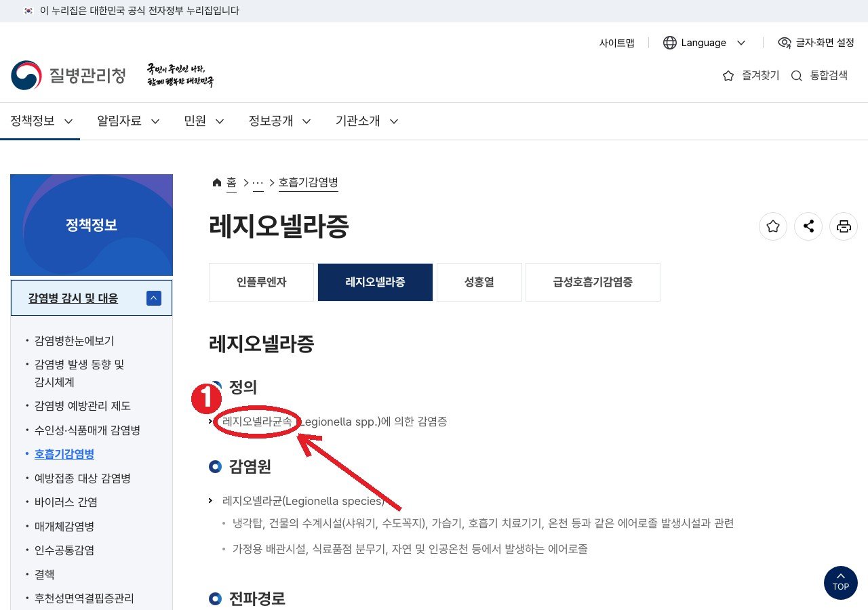Open 감염병 예방관리 제도 sidebar item
Image resolution: width=868 pixels, height=610 pixels.
pyautogui.click(x=83, y=406)
